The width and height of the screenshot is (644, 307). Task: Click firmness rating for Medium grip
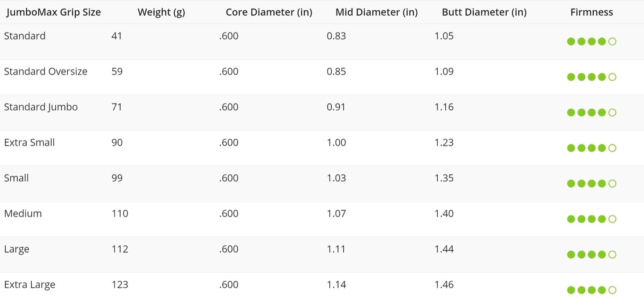(x=591, y=219)
